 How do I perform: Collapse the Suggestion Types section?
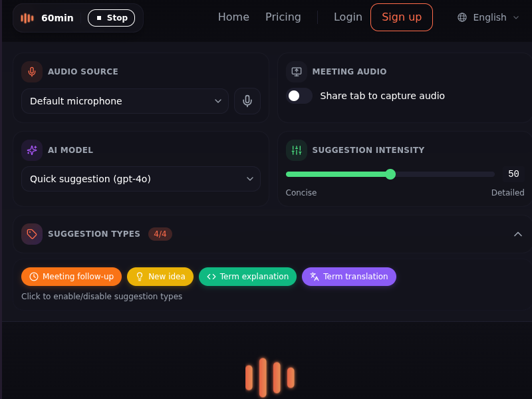(518, 234)
